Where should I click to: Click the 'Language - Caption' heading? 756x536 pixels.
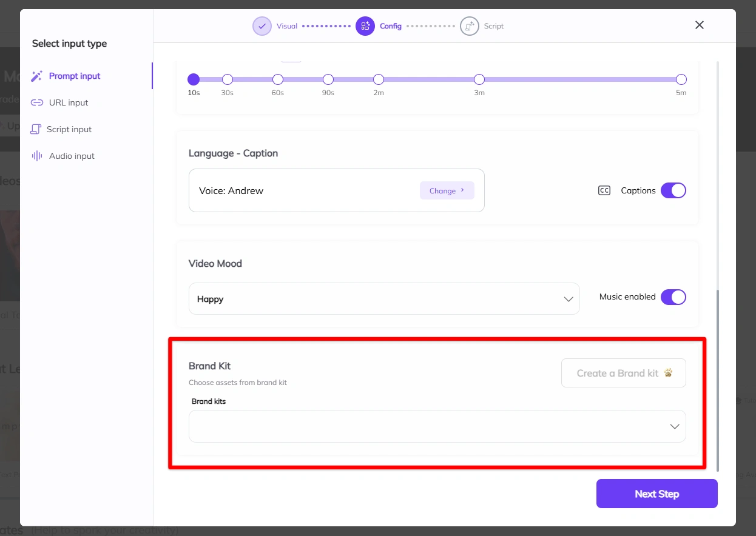pyautogui.click(x=234, y=153)
